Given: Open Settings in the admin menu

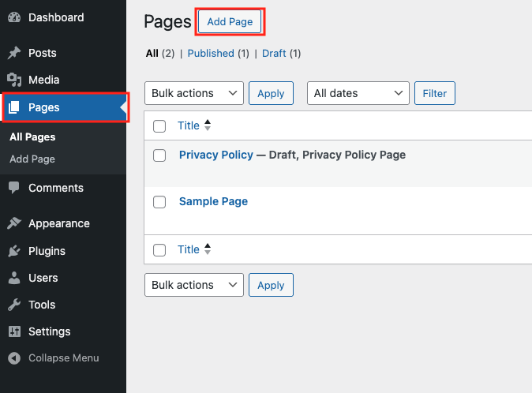Looking at the screenshot, I should [49, 331].
